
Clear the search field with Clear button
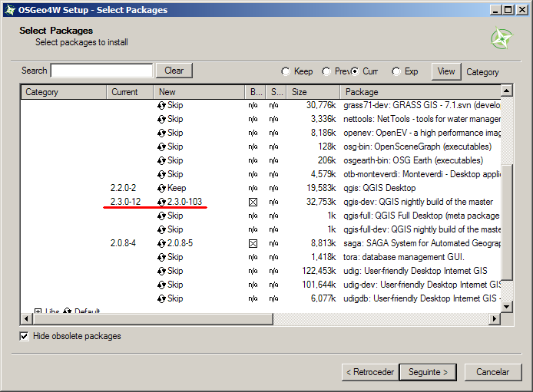(174, 71)
